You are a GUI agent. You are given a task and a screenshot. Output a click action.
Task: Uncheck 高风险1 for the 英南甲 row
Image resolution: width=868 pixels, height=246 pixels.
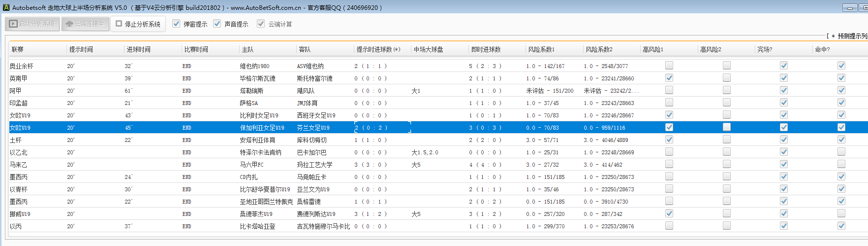pyautogui.click(x=669, y=78)
